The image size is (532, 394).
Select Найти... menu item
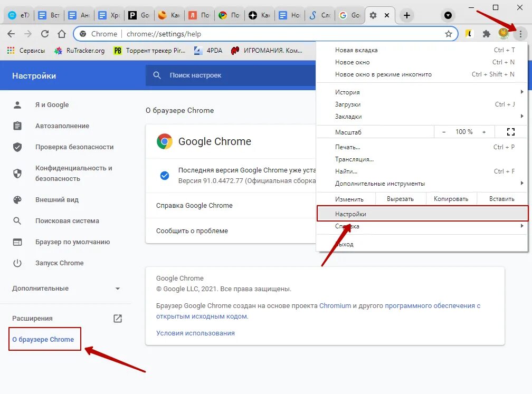[422, 171]
